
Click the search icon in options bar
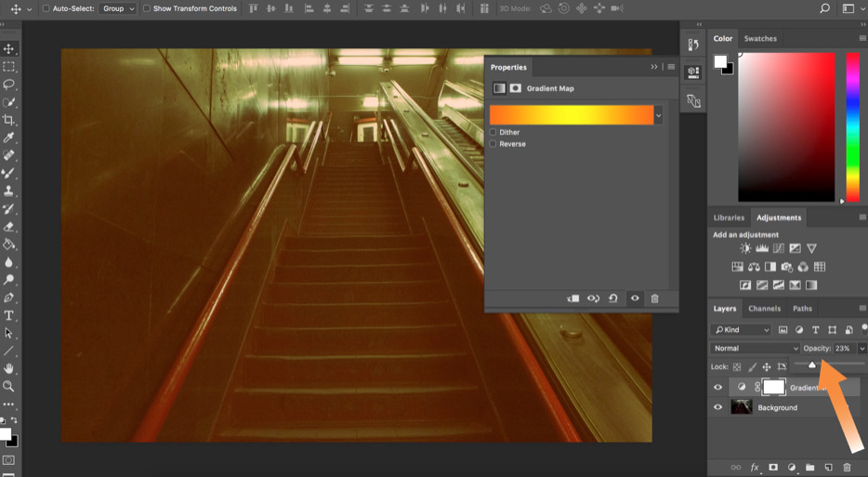coord(825,8)
